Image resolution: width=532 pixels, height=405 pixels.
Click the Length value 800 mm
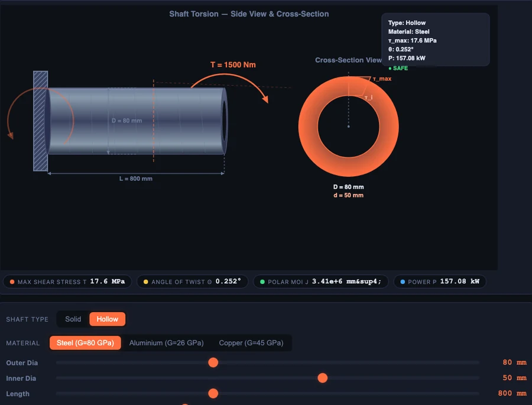pos(512,393)
